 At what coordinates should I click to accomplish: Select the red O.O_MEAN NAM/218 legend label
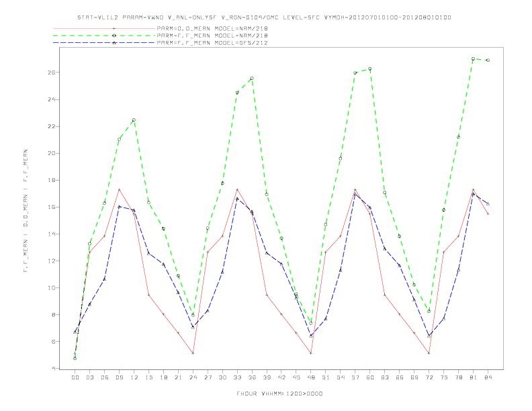[212, 28]
